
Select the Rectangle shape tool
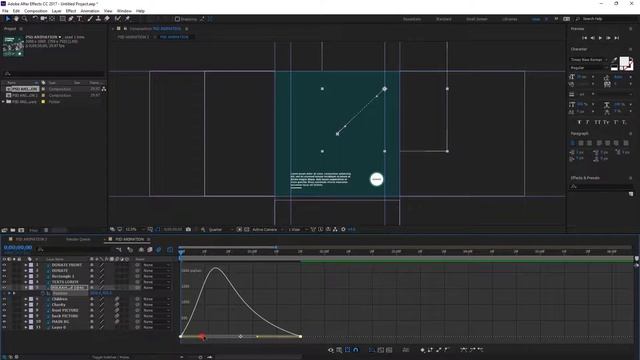point(62,19)
